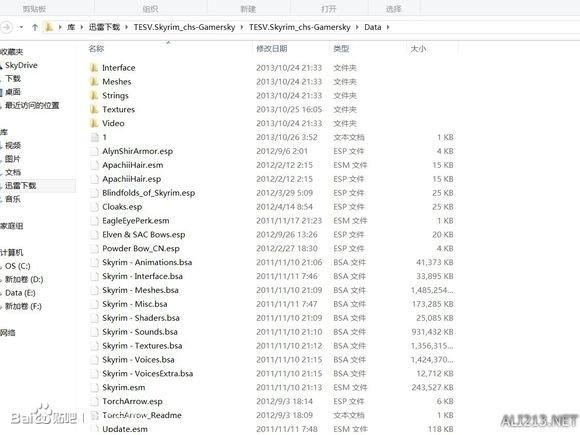Click the EagleEyePerk.esm file icon
The width and height of the screenshot is (580, 435).
pyautogui.click(x=95, y=221)
